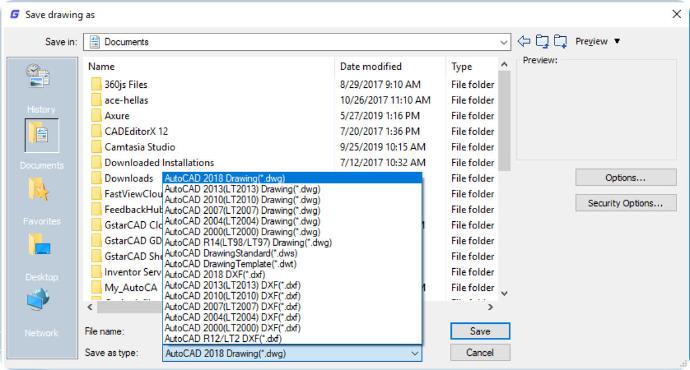Click the 360js Files folder icon

pyautogui.click(x=96, y=84)
